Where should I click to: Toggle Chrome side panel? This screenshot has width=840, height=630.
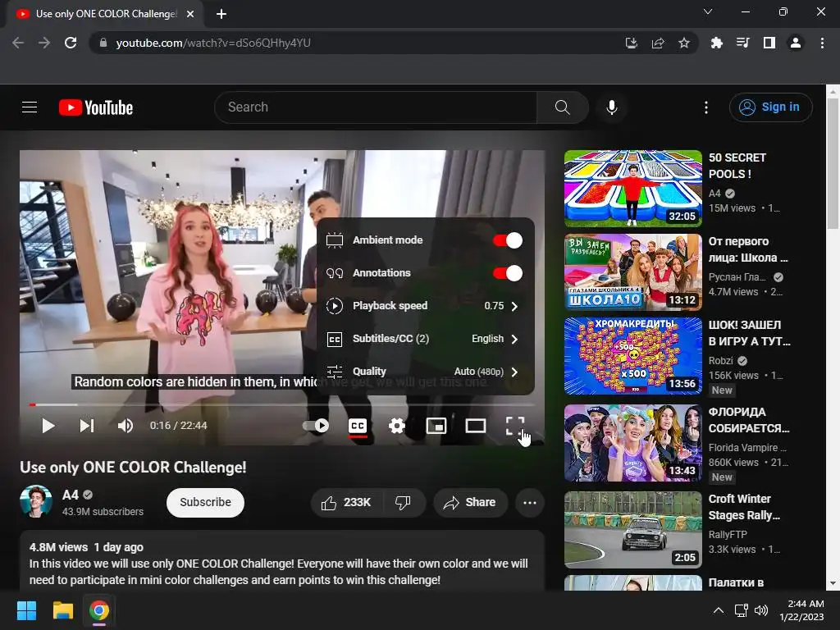pos(769,43)
